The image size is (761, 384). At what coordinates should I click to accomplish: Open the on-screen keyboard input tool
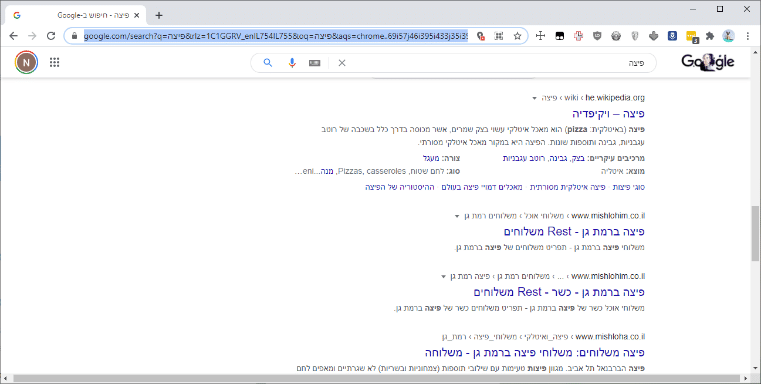click(314, 63)
